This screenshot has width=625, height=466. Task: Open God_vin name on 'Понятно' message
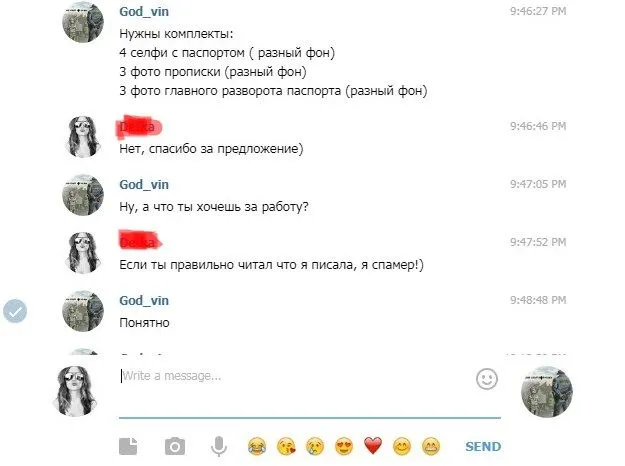click(x=144, y=301)
